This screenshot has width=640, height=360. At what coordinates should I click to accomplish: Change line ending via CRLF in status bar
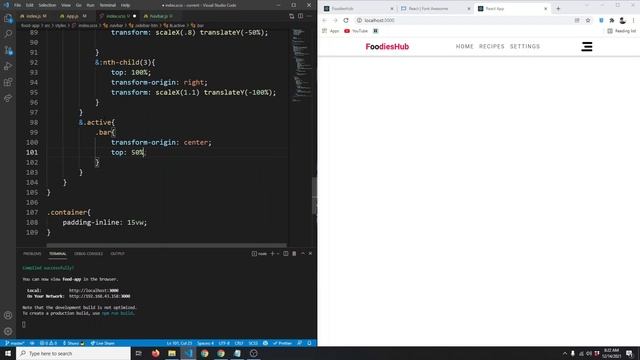click(x=239, y=343)
